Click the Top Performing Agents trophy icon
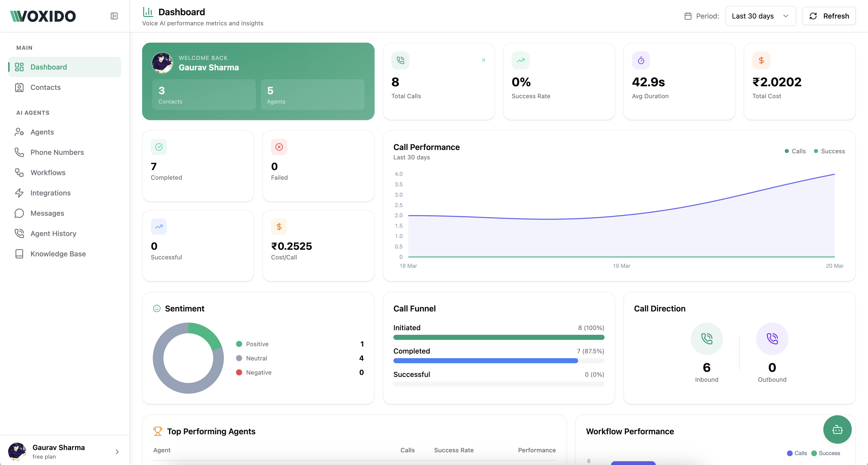 (x=157, y=431)
